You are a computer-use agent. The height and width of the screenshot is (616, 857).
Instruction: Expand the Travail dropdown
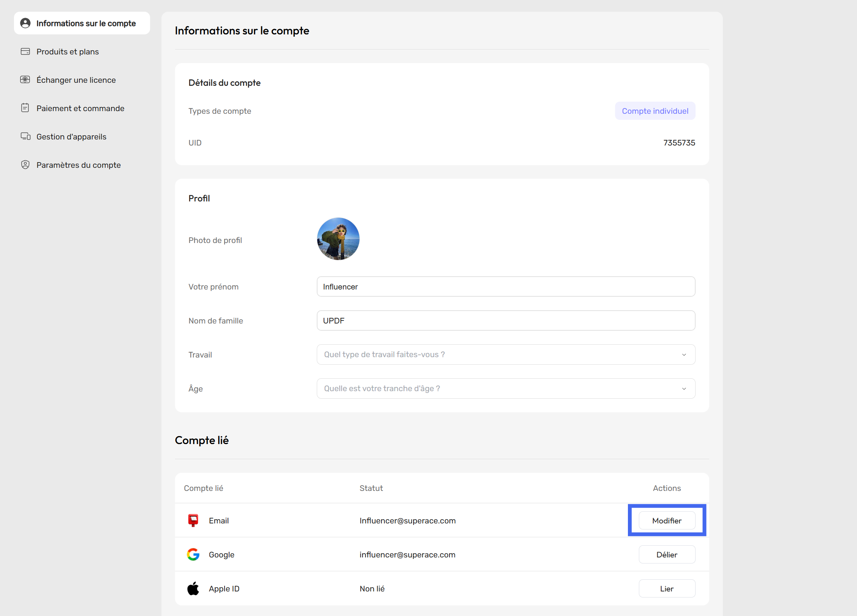pos(506,354)
